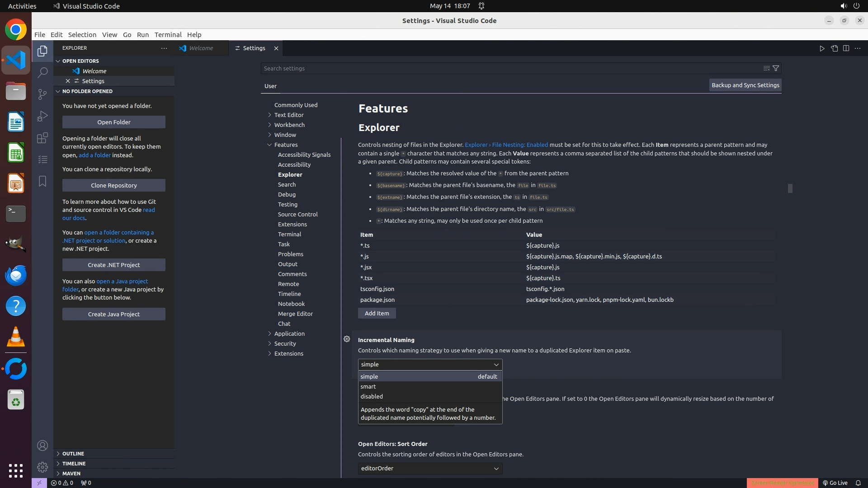Open the Terminal menu
The height and width of the screenshot is (488, 868).
tap(168, 35)
